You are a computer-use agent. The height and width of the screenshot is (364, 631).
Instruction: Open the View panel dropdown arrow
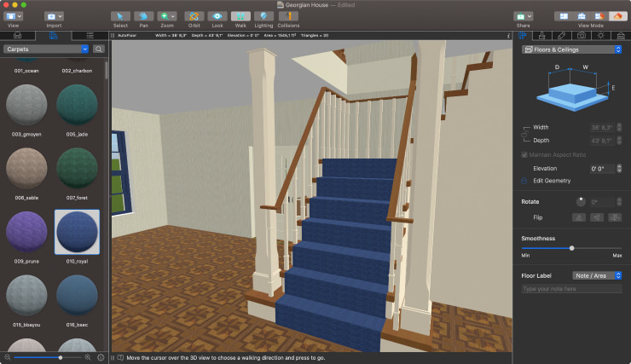(20, 16)
